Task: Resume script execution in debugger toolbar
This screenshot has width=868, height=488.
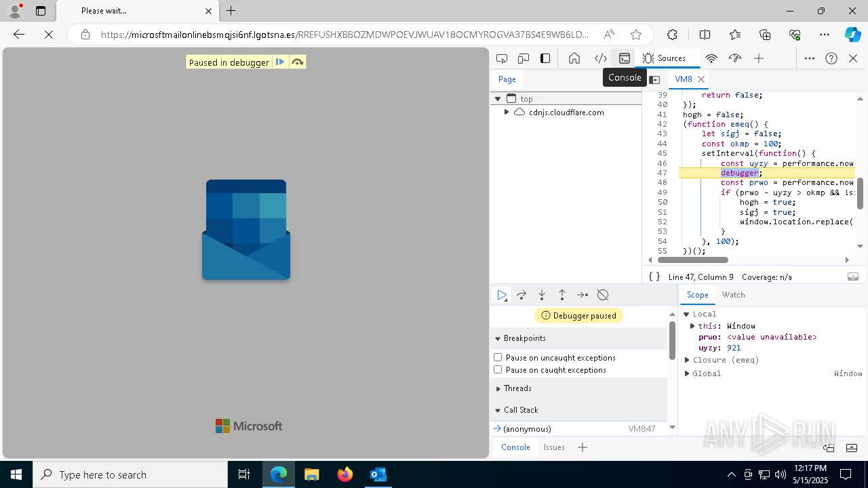Action: click(x=502, y=295)
